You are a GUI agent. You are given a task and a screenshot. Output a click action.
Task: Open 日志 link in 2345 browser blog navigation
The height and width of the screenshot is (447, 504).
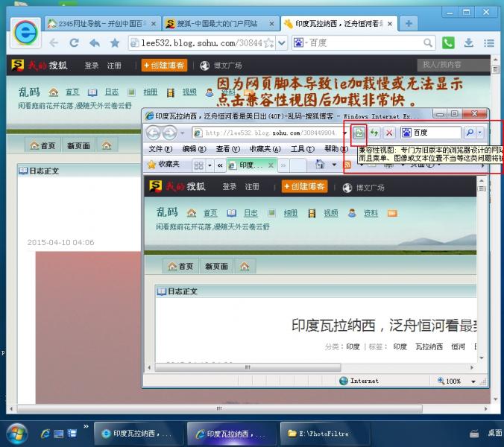click(112, 92)
